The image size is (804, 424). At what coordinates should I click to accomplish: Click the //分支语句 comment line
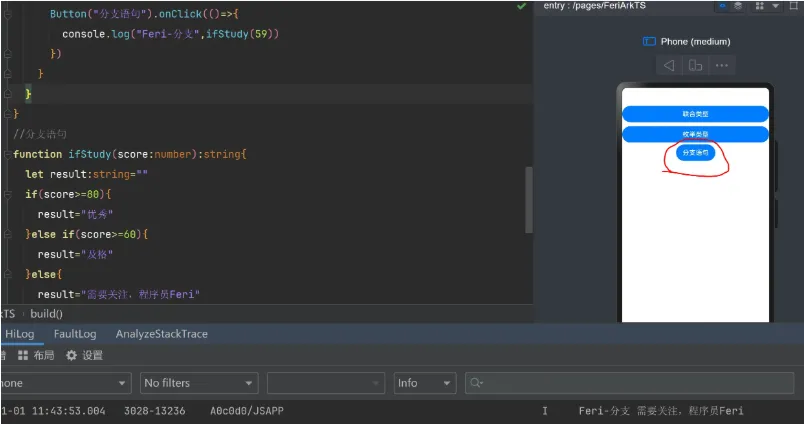(x=39, y=134)
